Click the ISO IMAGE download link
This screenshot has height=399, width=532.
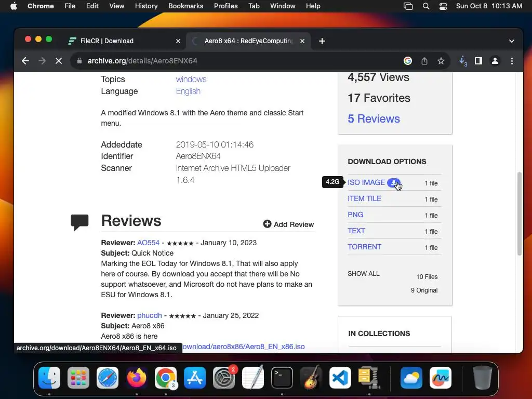(366, 182)
